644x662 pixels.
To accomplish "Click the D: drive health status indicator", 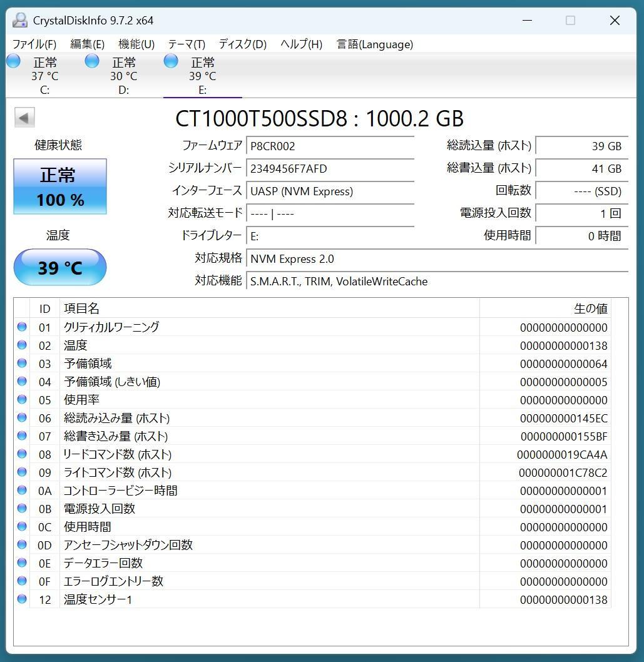I will (91, 60).
